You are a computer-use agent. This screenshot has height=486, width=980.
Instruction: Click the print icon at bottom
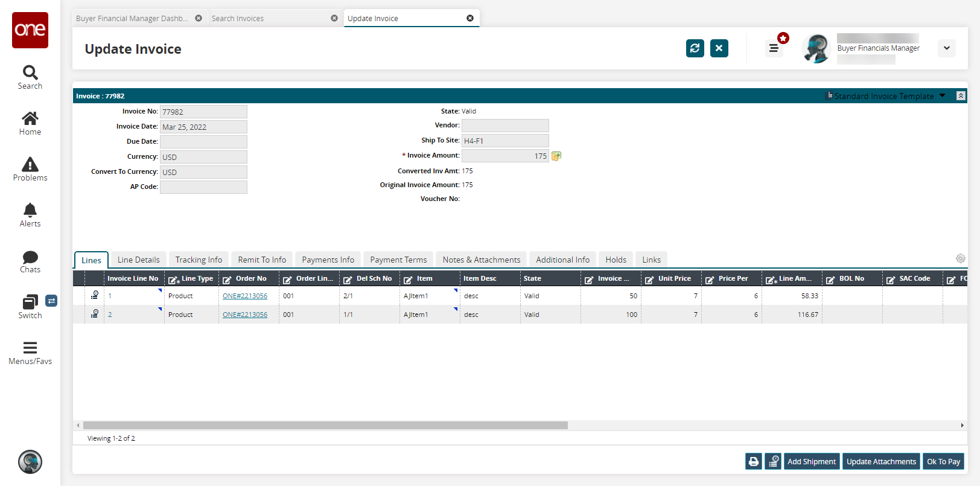(753, 462)
